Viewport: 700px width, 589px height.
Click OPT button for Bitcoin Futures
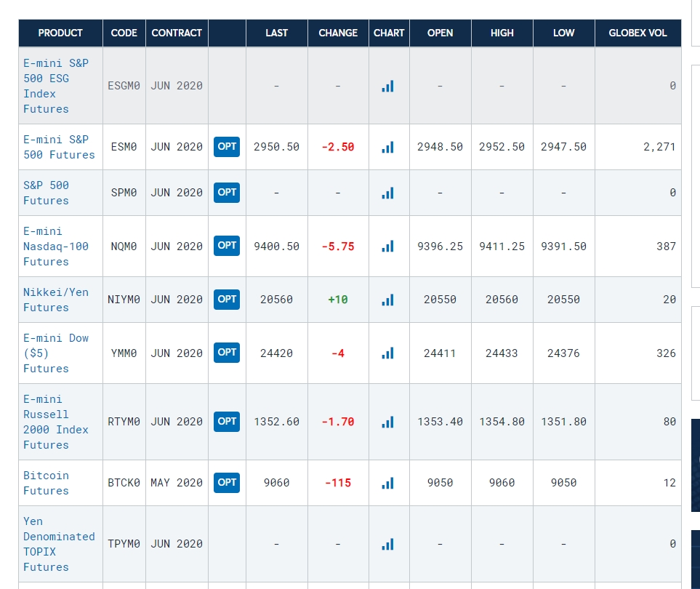coord(227,483)
